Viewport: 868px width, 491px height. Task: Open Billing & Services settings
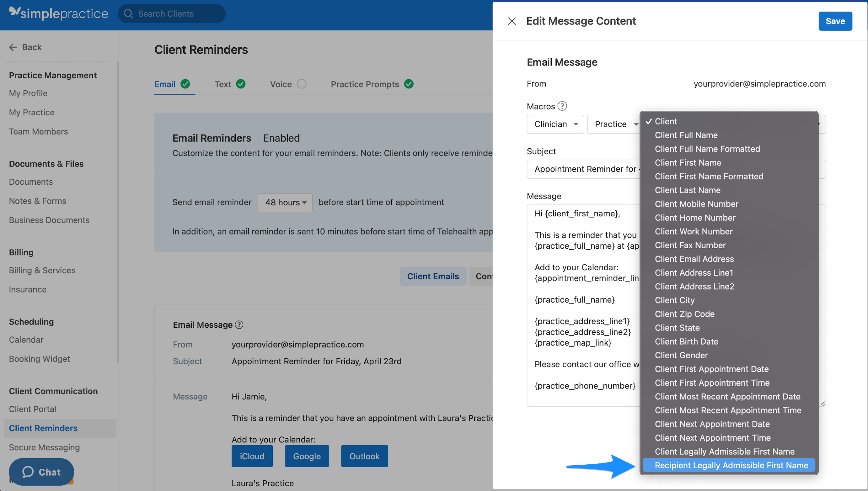[42, 271]
